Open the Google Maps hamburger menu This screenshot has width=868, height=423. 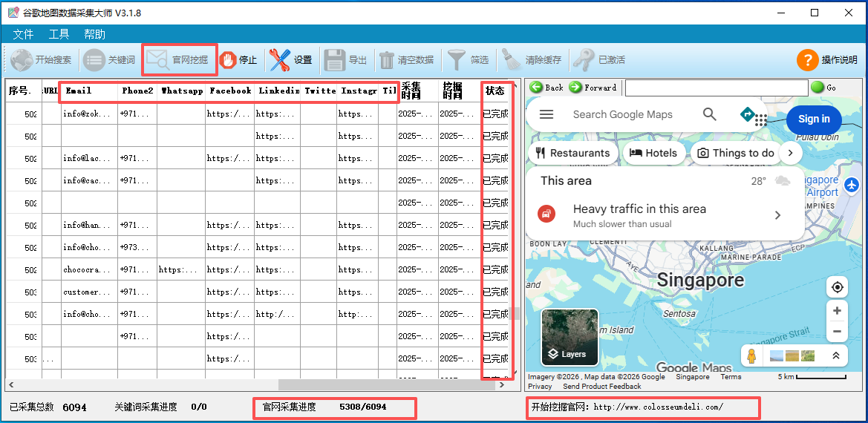(546, 114)
